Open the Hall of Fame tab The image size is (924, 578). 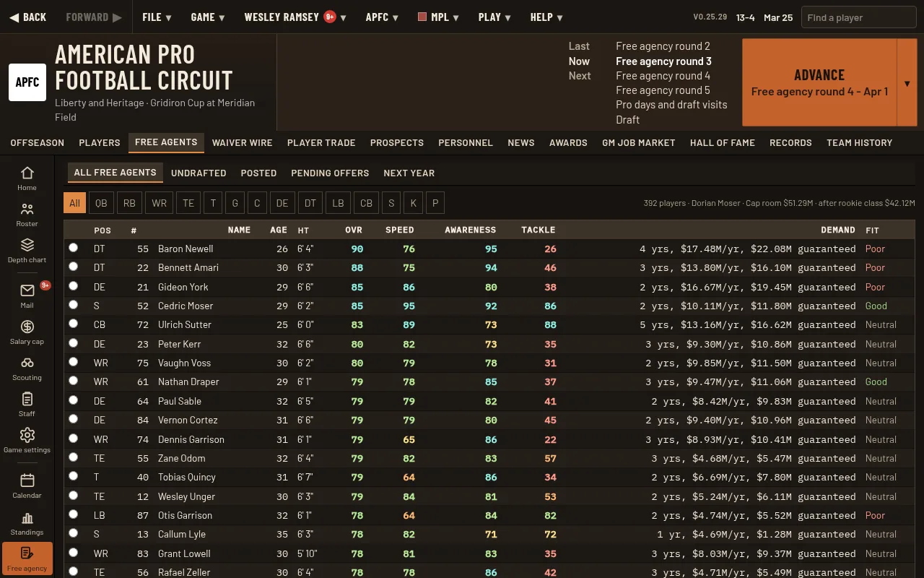coord(722,142)
